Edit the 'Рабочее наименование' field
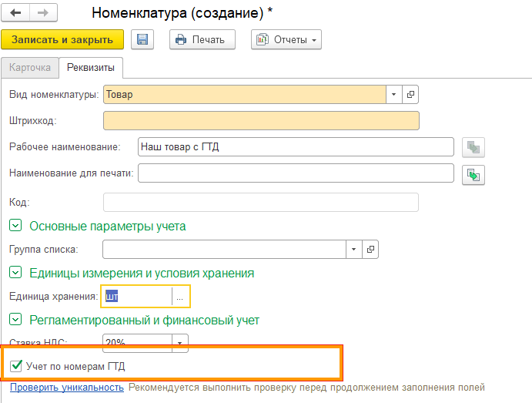This screenshot has width=532, height=403. (296, 147)
